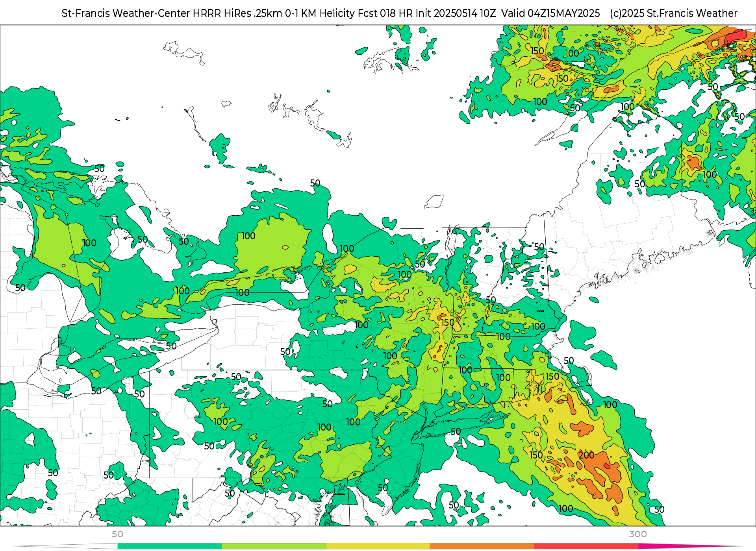Click the red segment of the color bar
The height and width of the screenshot is (551, 756).
point(586,546)
